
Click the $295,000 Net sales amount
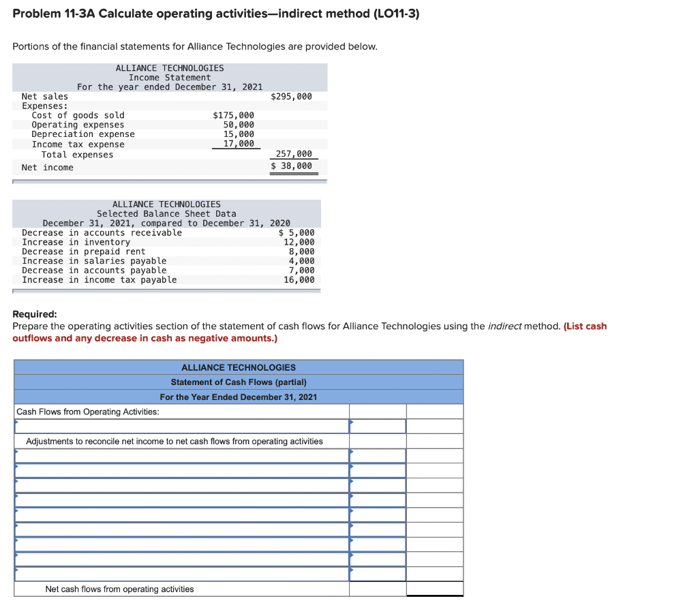coord(293,96)
